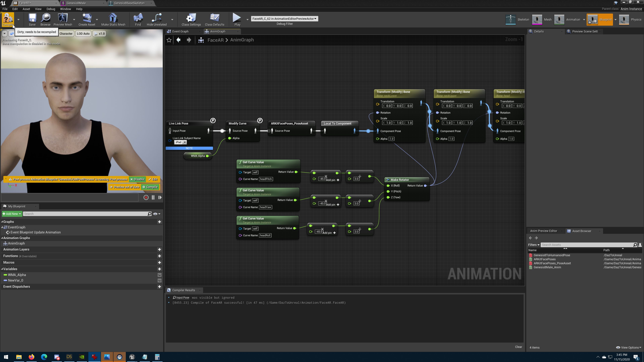Toggle NewVar_0 variable visibility
The height and width of the screenshot is (362, 644).
pos(159,280)
